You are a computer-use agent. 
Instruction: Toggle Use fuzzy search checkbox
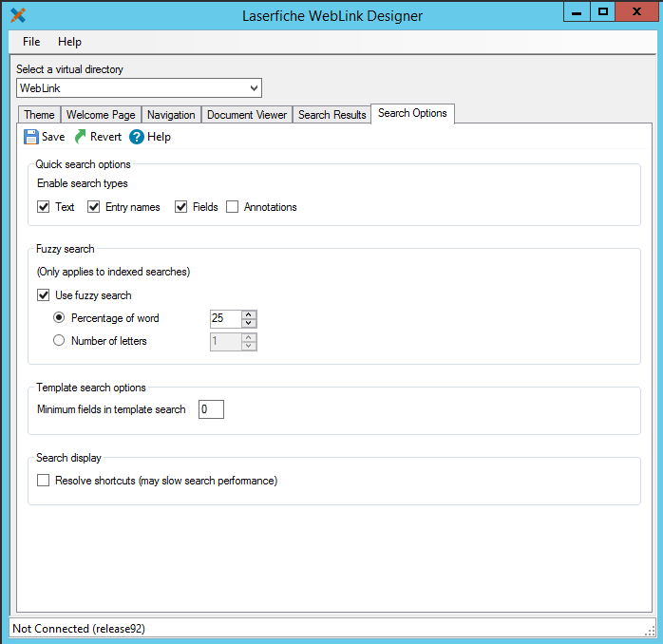tap(43, 294)
